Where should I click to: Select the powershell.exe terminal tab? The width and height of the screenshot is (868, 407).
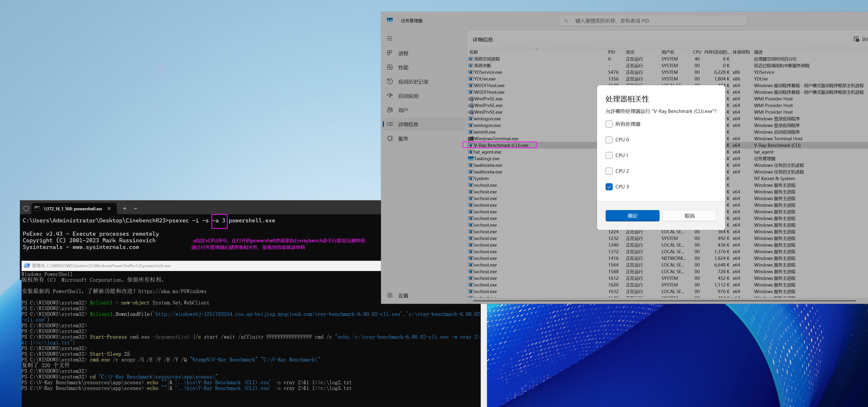pyautogui.click(x=72, y=209)
